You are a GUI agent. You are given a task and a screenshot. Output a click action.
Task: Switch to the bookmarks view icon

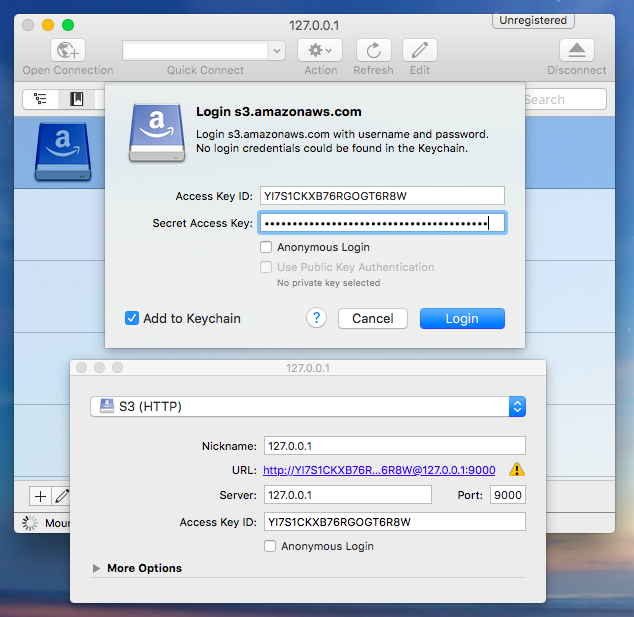(76, 99)
